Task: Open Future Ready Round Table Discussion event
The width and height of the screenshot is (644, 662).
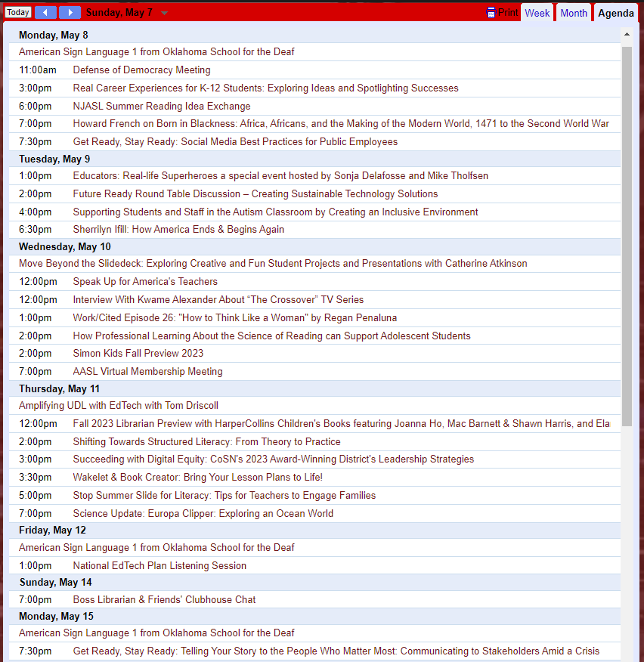Action: (255, 194)
